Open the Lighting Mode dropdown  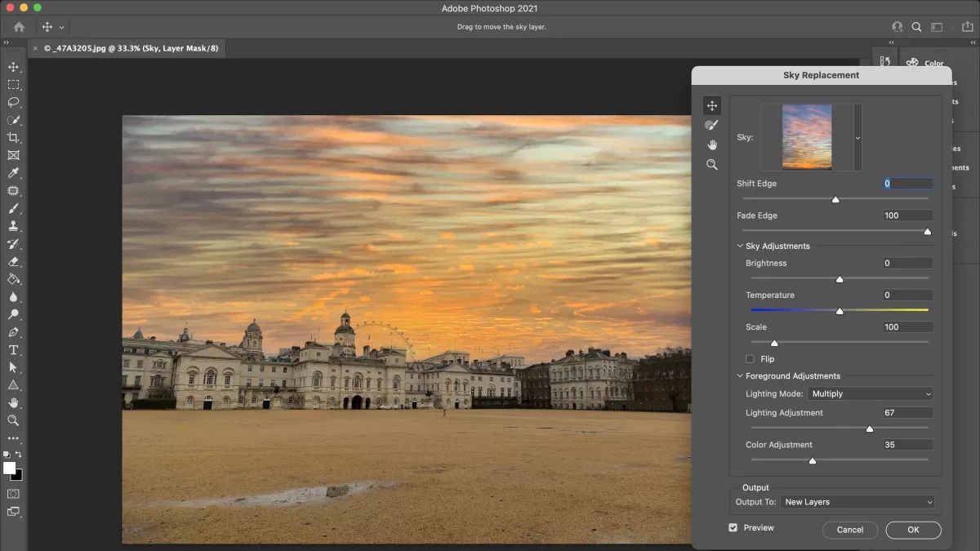click(870, 394)
